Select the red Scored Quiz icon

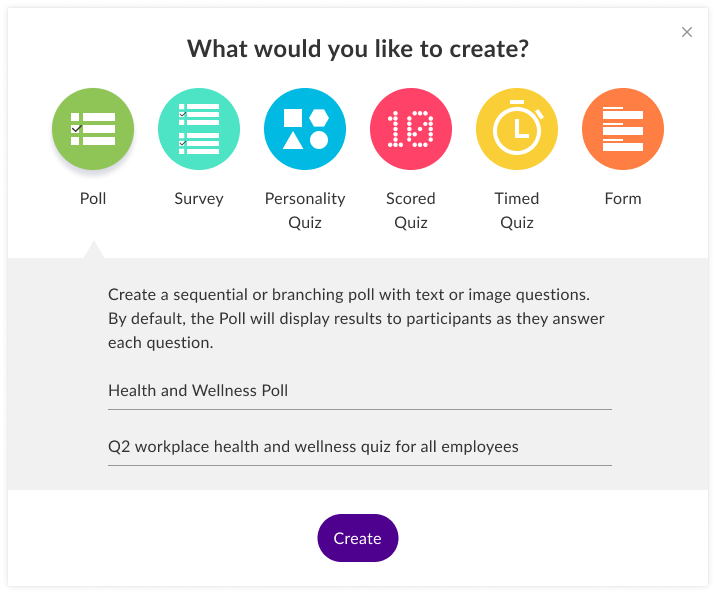pyautogui.click(x=411, y=130)
